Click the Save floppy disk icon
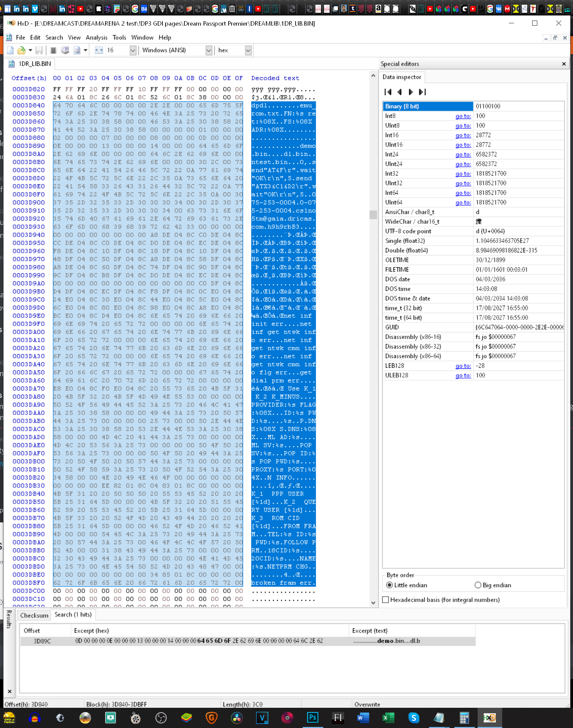This screenshot has width=573, height=728. [x=39, y=50]
